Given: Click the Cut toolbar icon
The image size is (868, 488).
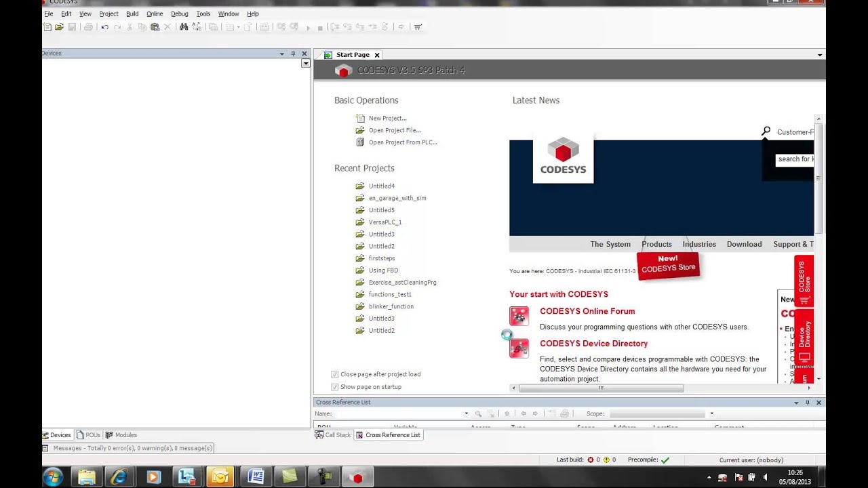Looking at the screenshot, I should click(130, 27).
